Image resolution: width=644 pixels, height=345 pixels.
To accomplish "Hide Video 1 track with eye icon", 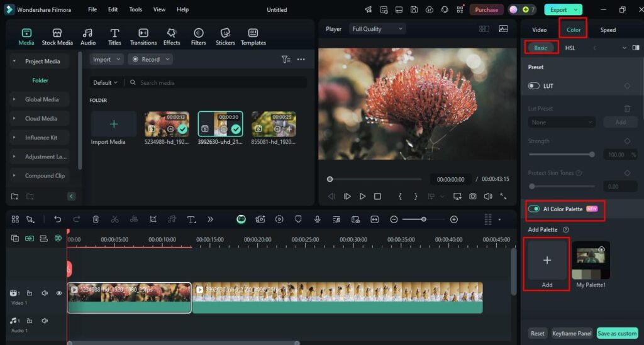I will point(59,293).
